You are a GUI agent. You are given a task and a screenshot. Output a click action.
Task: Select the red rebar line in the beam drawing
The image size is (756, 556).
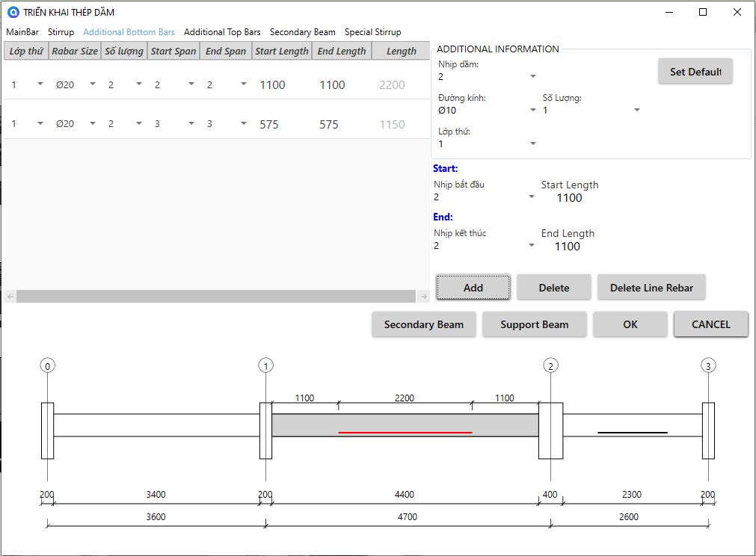click(x=405, y=433)
